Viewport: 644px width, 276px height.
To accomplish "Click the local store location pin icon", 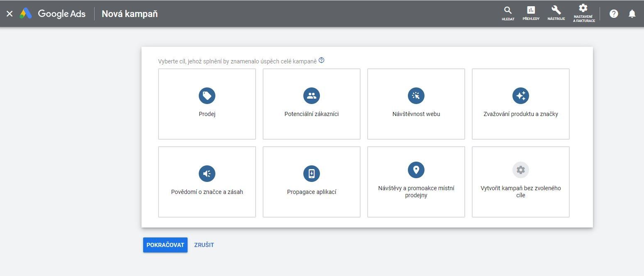I will pos(416,170).
